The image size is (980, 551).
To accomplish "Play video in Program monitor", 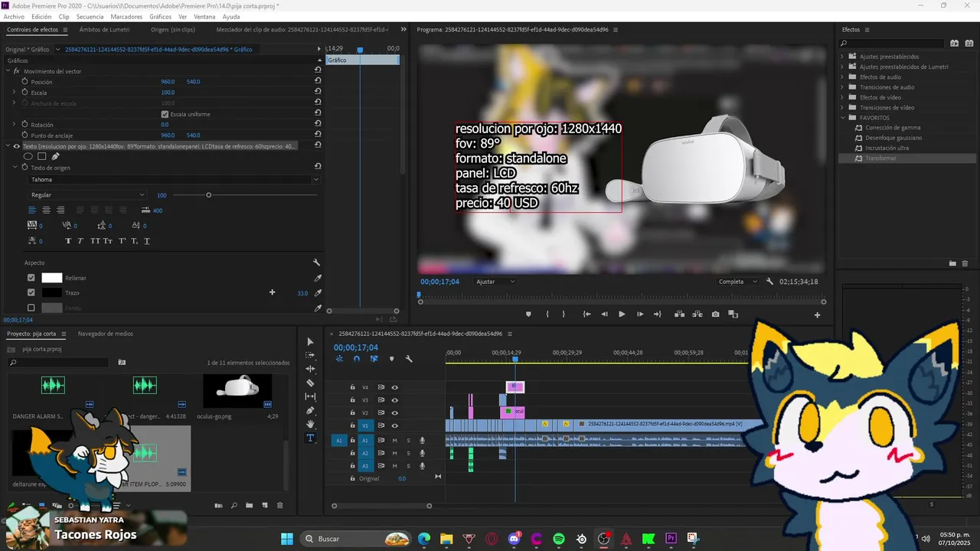I will tap(622, 315).
